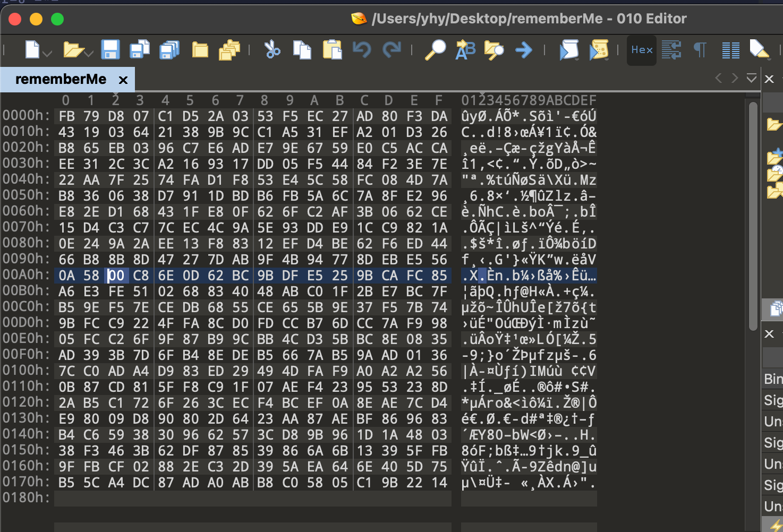Close the rememberMe tab with its x
This screenshot has width=783, height=532.
coord(123,80)
